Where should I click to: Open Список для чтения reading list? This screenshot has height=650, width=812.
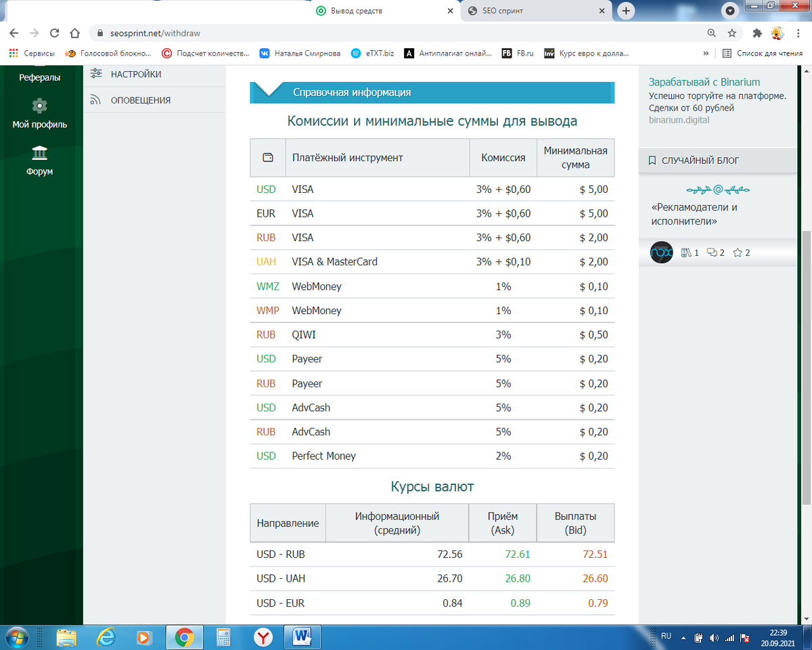coord(762,53)
